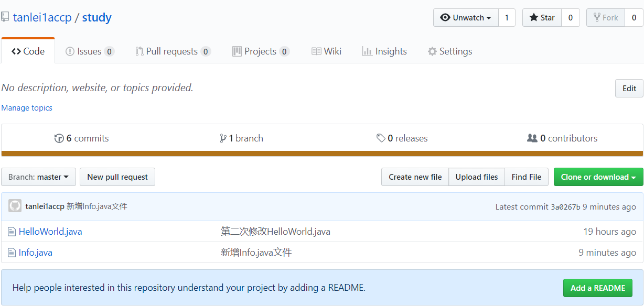Click the Manage topics link
The height and width of the screenshot is (306, 644).
(x=27, y=108)
